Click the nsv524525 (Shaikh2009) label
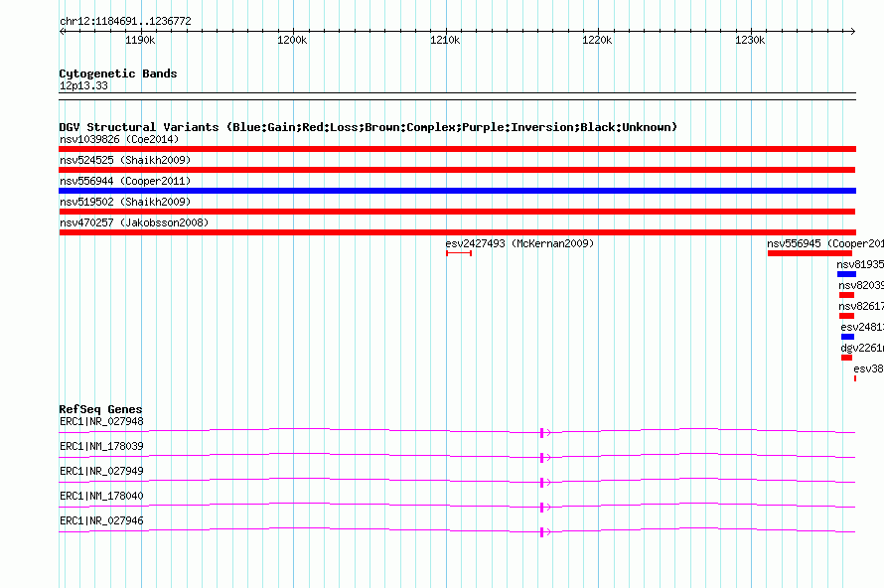 (x=125, y=160)
